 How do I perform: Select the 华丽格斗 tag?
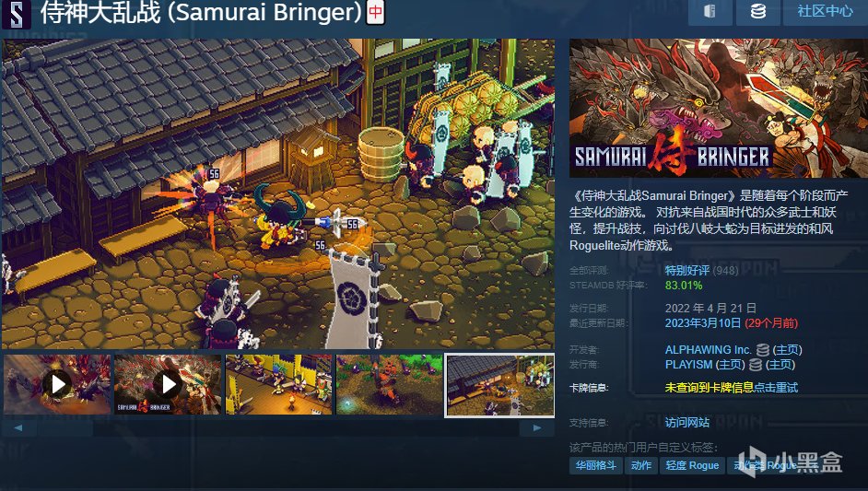tap(595, 465)
